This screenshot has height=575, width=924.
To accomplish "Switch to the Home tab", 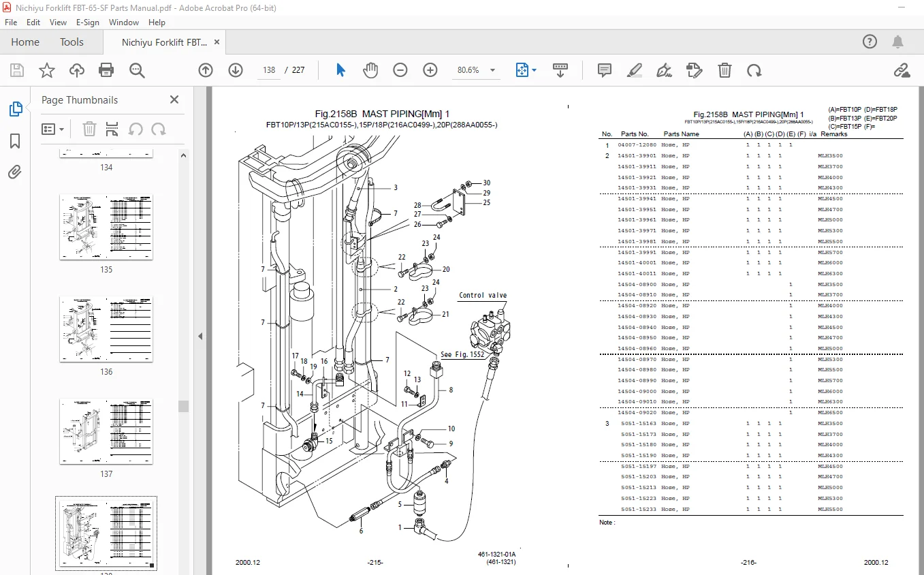I will (25, 42).
